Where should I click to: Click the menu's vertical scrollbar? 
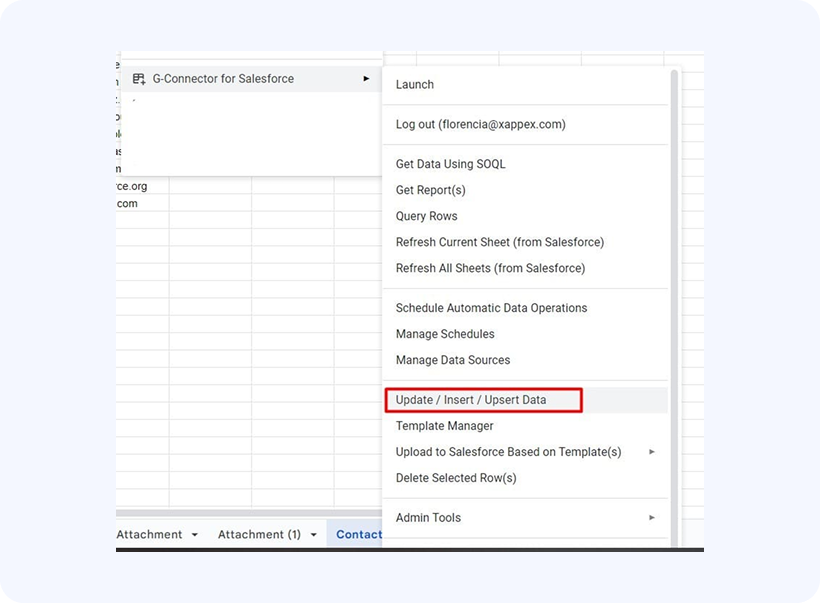point(675,300)
